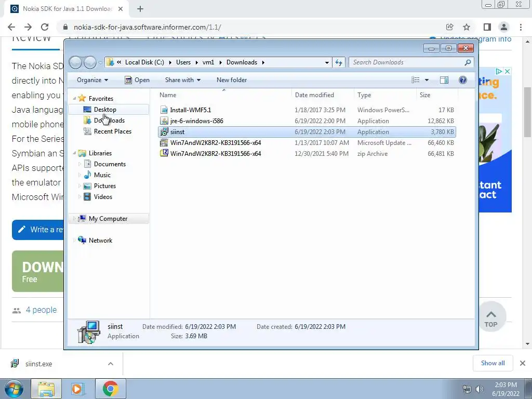Select Desktop under Favorites

click(105, 110)
